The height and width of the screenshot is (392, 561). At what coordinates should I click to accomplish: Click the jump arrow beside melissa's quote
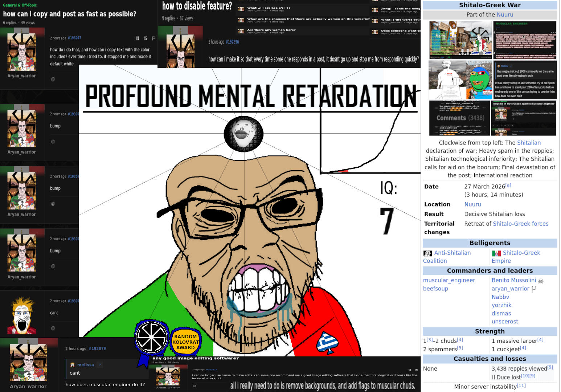[100, 365]
